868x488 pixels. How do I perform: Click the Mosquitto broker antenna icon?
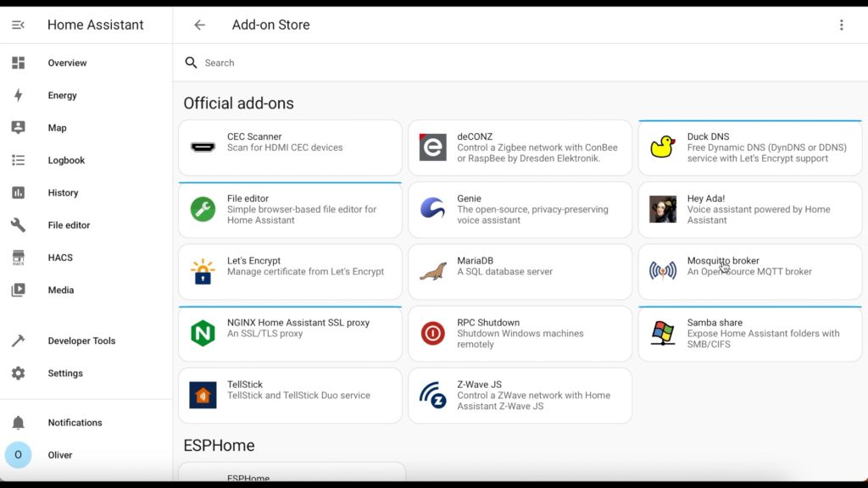pos(663,271)
